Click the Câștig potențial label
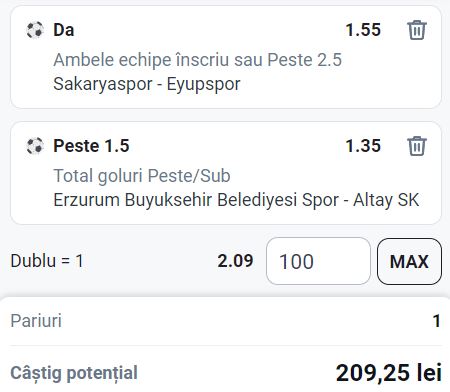The image size is (450, 392). click(74, 373)
